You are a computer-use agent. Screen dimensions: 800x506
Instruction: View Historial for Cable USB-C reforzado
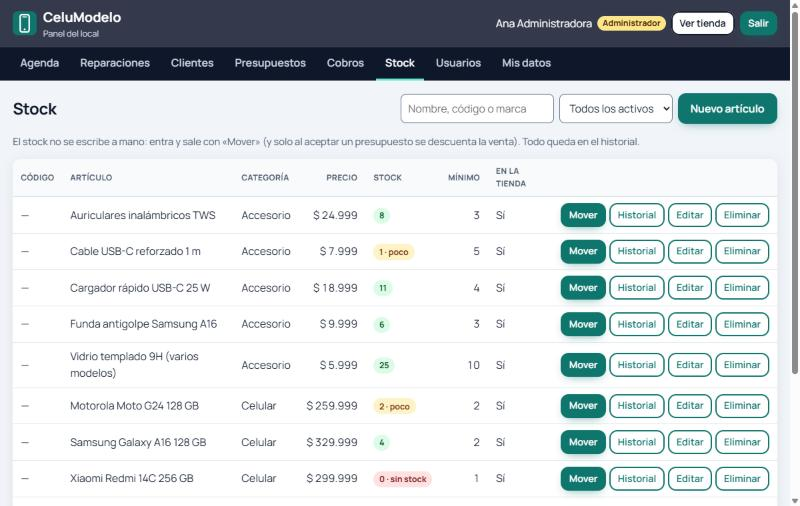tap(637, 251)
